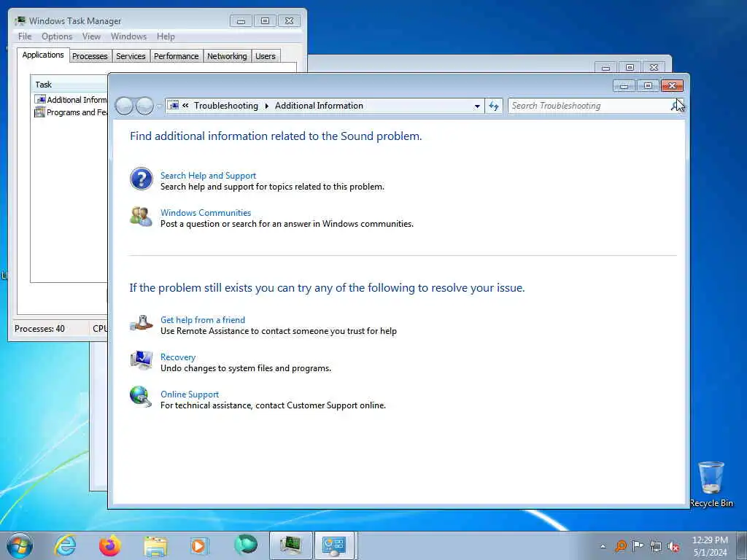Open the recent pages dropdown beside the Forward button
This screenshot has height=560, width=747.
pyautogui.click(x=158, y=106)
